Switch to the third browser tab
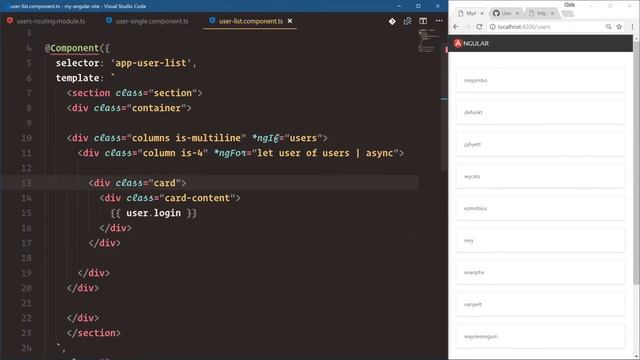 click(x=541, y=13)
